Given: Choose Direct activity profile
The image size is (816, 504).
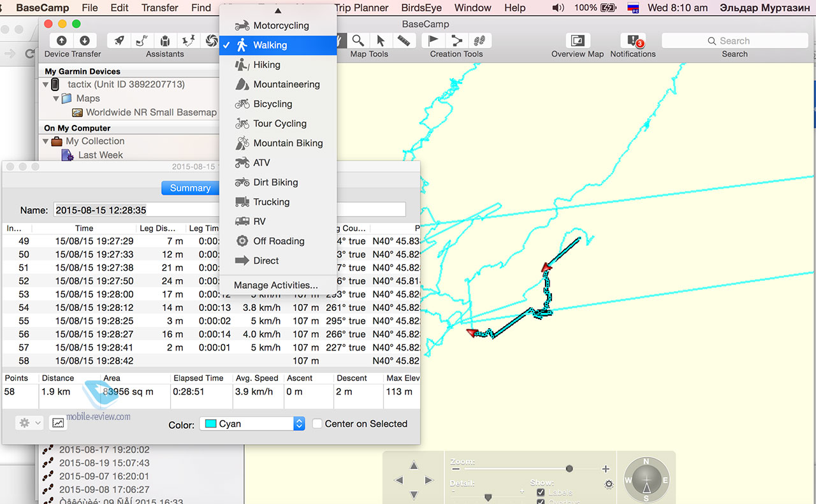Looking at the screenshot, I should pos(277,261).
